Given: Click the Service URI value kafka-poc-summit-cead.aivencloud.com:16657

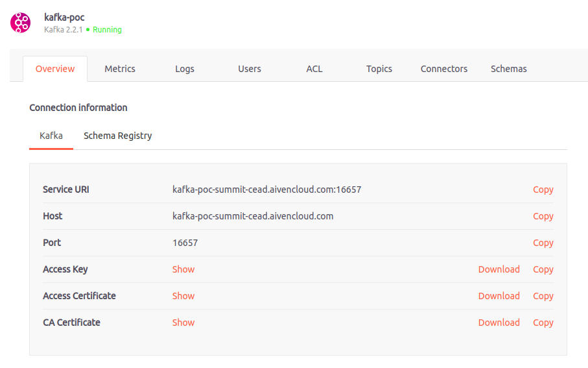Looking at the screenshot, I should pyautogui.click(x=266, y=190).
